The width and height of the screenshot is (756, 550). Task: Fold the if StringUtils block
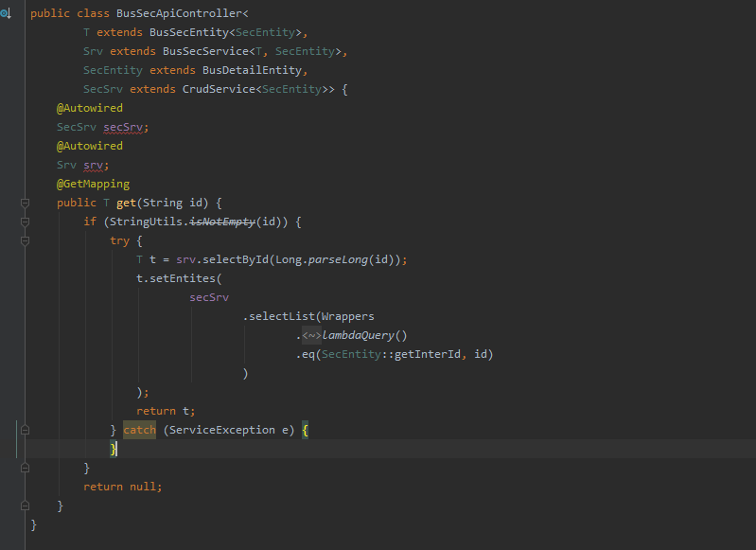tap(26, 222)
